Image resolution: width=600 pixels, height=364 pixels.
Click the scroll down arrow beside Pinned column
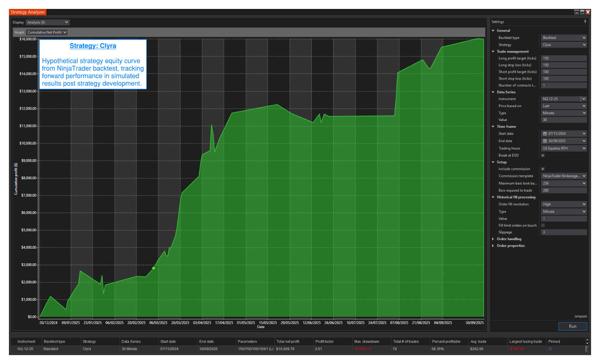pyautogui.click(x=587, y=344)
